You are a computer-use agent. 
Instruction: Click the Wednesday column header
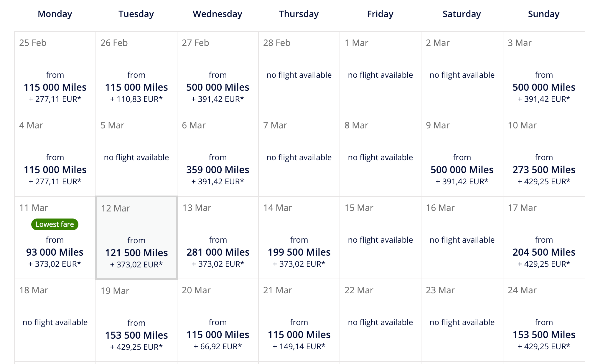click(x=218, y=14)
